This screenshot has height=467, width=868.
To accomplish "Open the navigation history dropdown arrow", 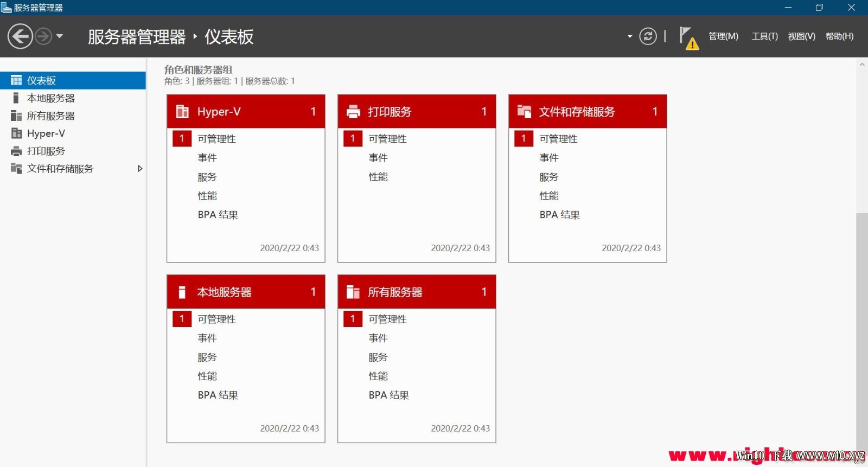I will 60,36.
